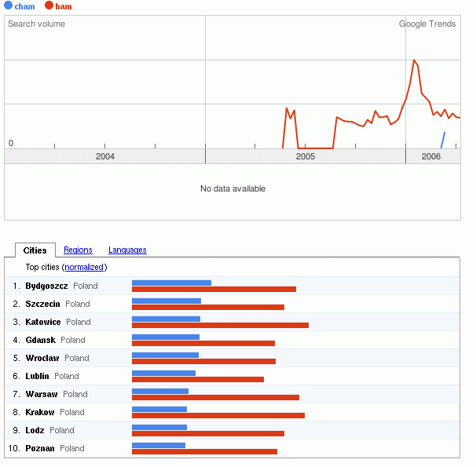Viewport: 476px width, 467px height.
Task: Click the Warsaw city name
Action: pos(42,394)
